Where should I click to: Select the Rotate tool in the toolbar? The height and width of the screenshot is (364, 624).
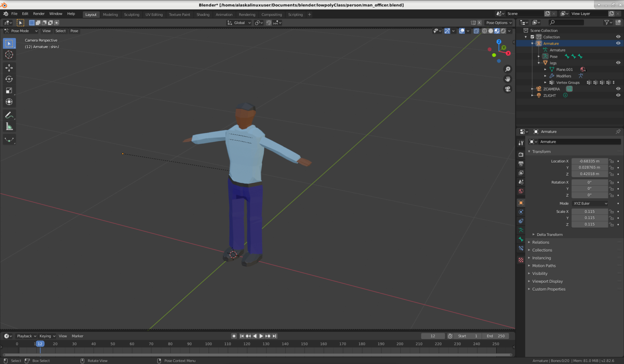9,79
